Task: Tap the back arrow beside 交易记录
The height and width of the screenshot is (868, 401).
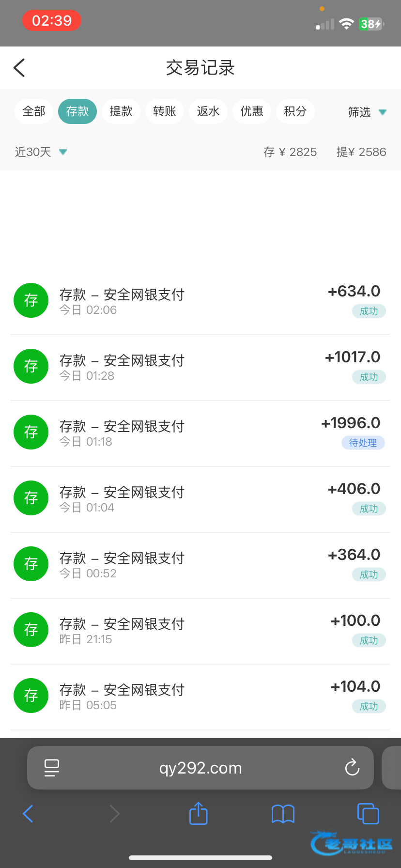Action: coord(19,68)
